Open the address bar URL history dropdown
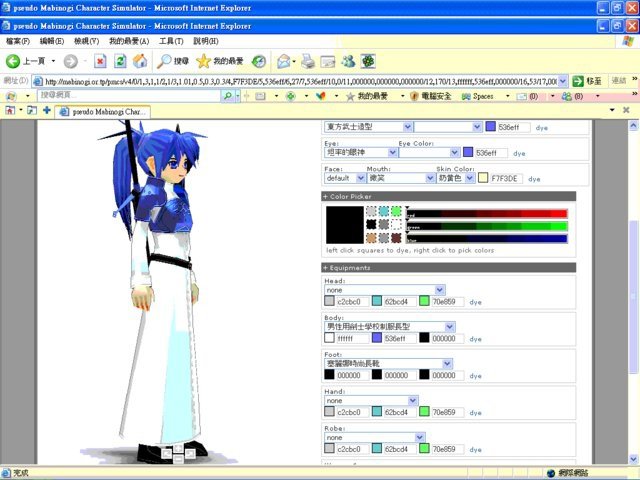 tap(562, 81)
